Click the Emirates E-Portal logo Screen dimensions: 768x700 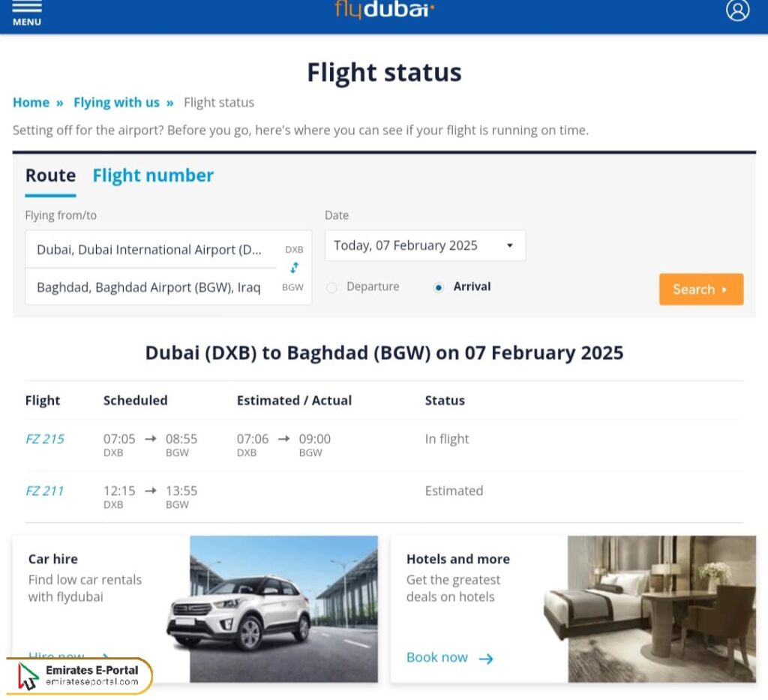(x=79, y=675)
